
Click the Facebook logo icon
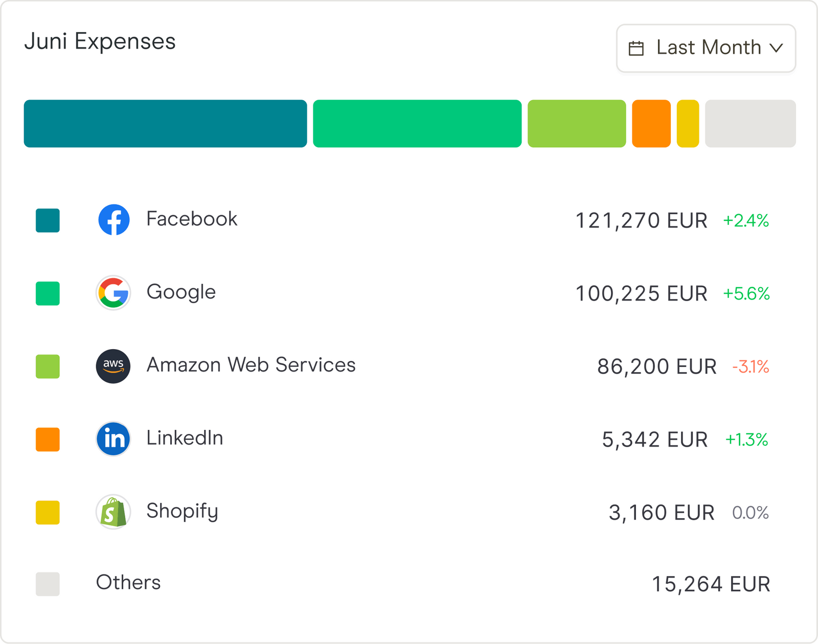pyautogui.click(x=113, y=219)
